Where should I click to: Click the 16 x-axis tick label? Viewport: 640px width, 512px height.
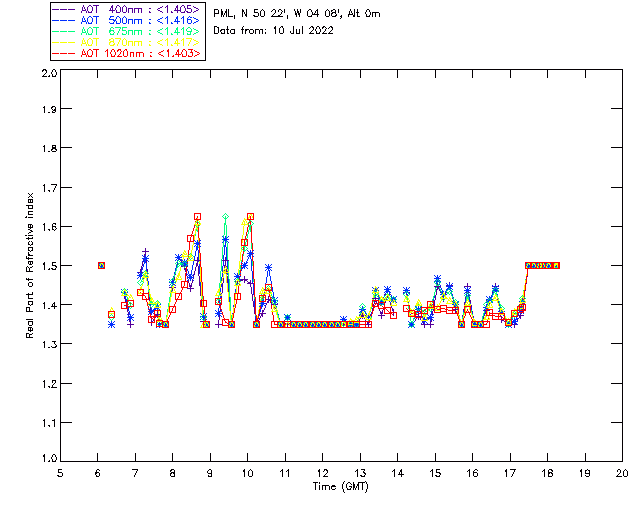[472, 474]
